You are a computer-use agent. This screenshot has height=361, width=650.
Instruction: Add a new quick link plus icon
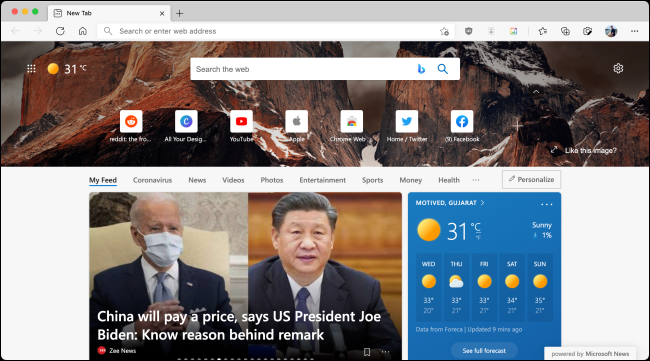click(517, 125)
